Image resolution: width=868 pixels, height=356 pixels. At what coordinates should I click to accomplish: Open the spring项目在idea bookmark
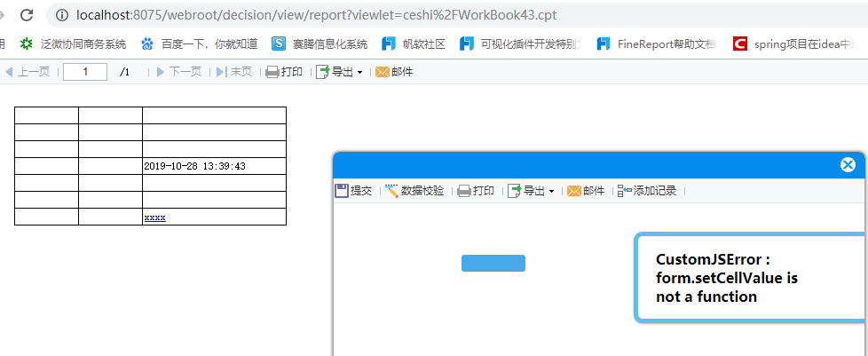(x=794, y=44)
